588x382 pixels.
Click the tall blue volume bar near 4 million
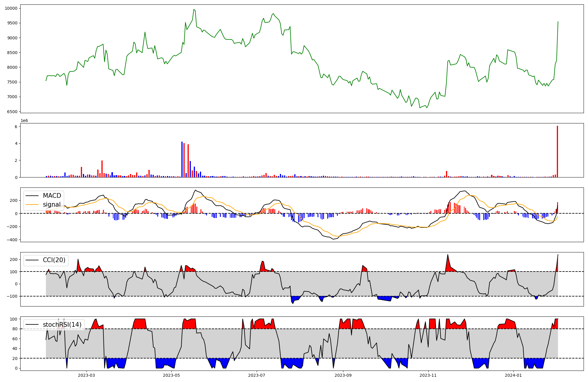tap(182, 159)
